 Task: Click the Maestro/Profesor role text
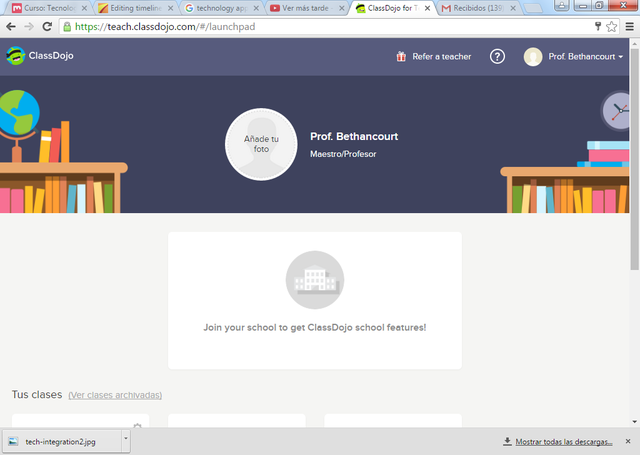tap(343, 154)
